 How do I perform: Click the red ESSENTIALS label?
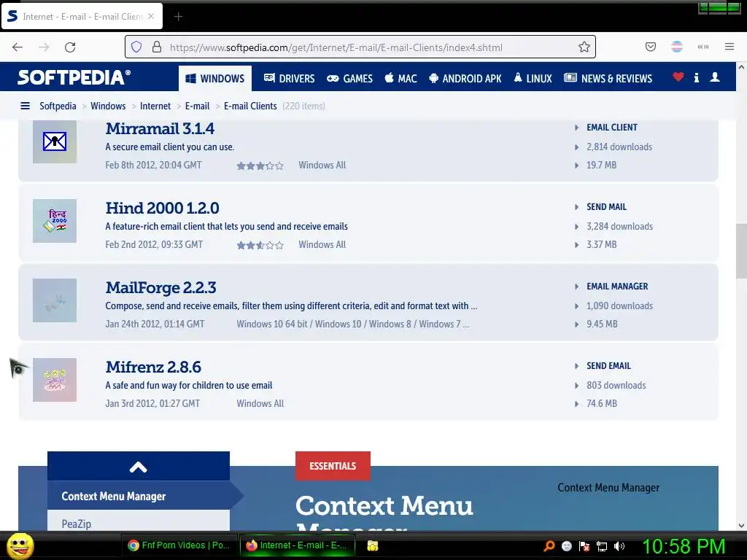[x=333, y=466]
